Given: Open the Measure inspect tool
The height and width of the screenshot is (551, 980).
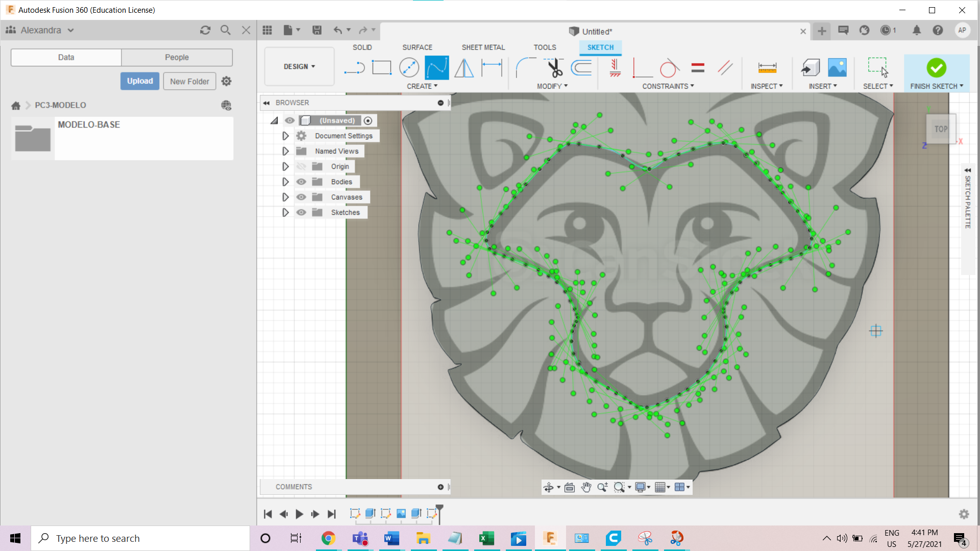Looking at the screenshot, I should [x=767, y=68].
